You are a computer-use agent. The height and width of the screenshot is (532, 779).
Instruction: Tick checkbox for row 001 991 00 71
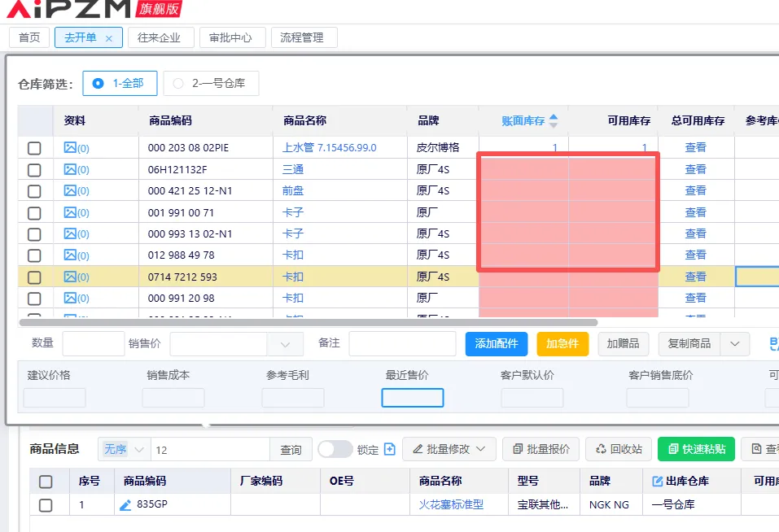click(34, 213)
